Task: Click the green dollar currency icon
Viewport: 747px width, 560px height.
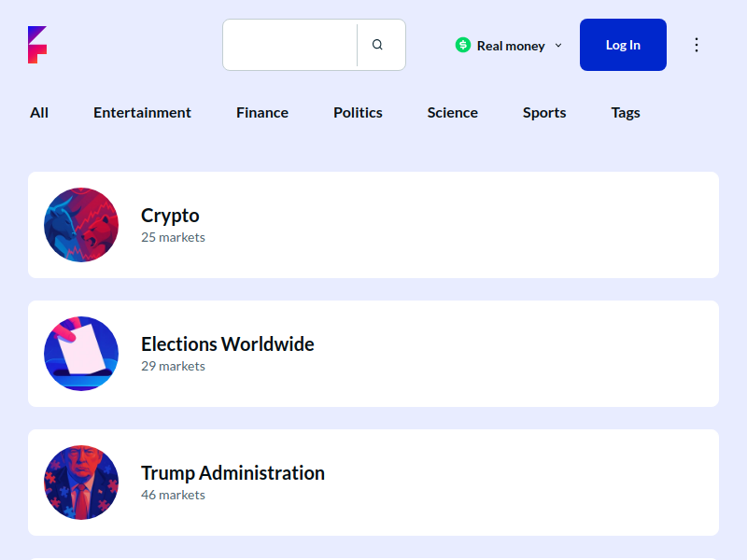Action: 463,45
